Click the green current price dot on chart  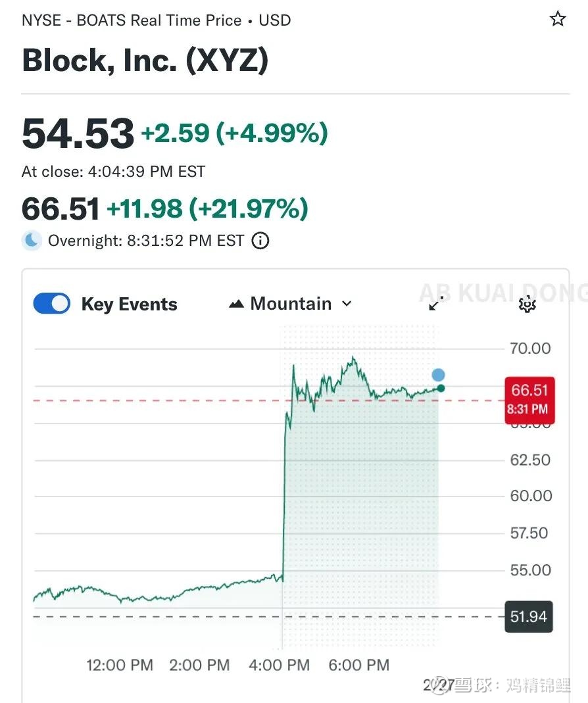(441, 388)
